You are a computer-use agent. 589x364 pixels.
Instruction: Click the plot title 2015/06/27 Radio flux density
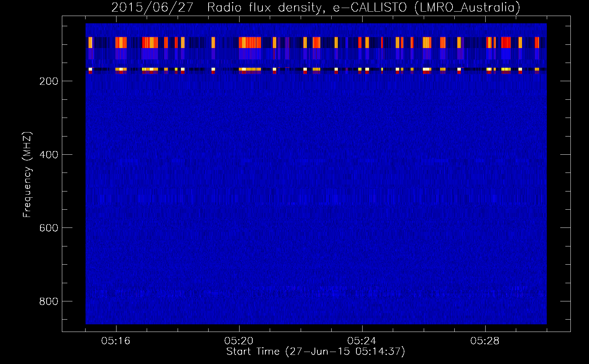[316, 7]
